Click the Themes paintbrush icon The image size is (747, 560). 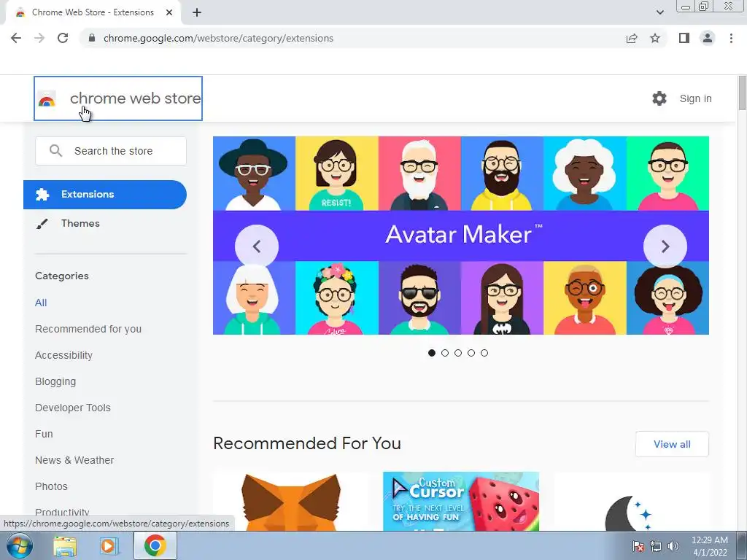pos(42,224)
